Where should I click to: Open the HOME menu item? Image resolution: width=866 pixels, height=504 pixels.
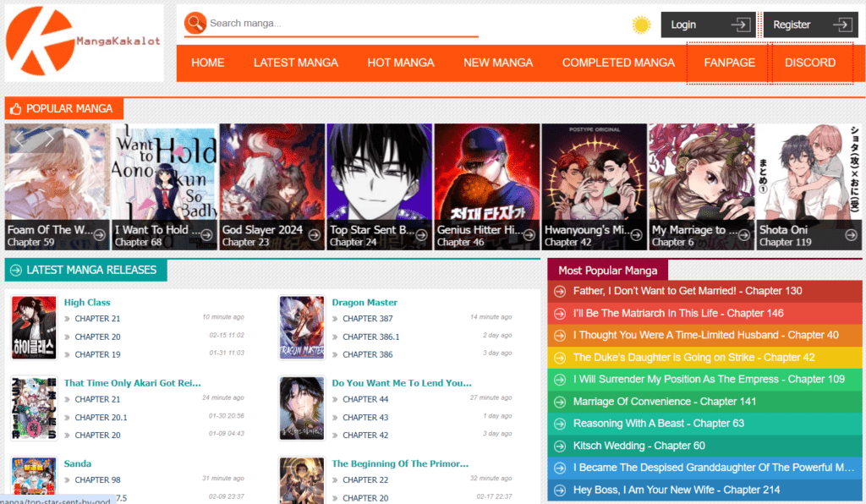click(208, 63)
